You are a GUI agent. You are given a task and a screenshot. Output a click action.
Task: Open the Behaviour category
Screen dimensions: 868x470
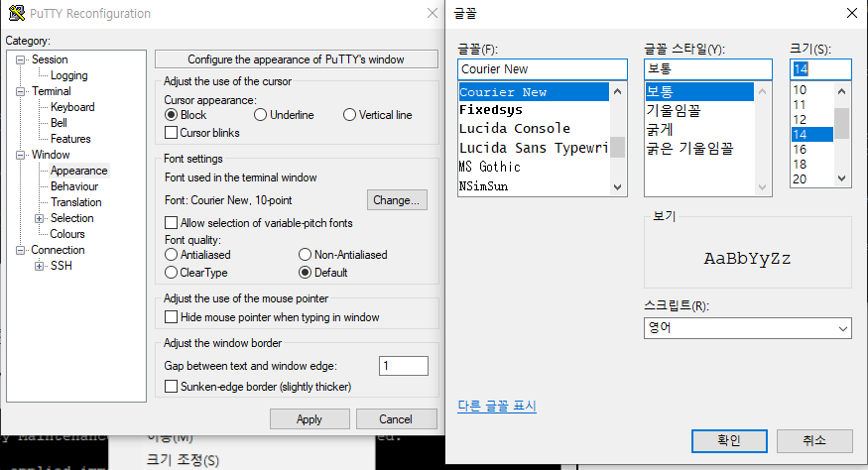pyautogui.click(x=74, y=186)
